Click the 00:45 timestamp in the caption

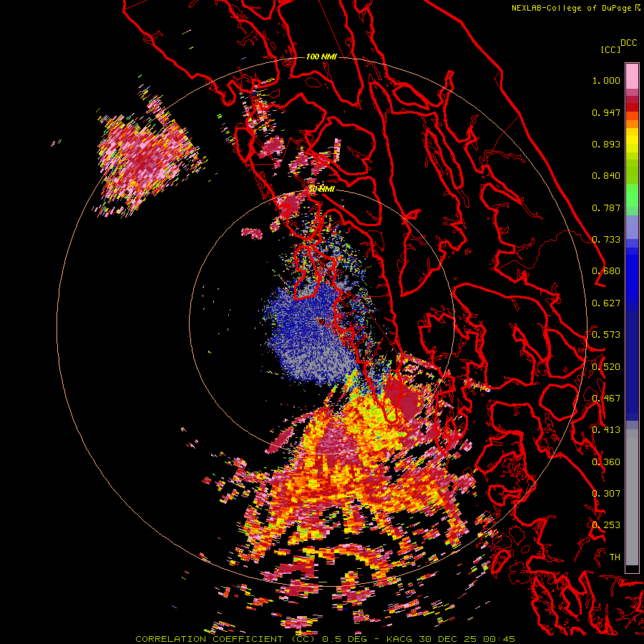[499, 639]
